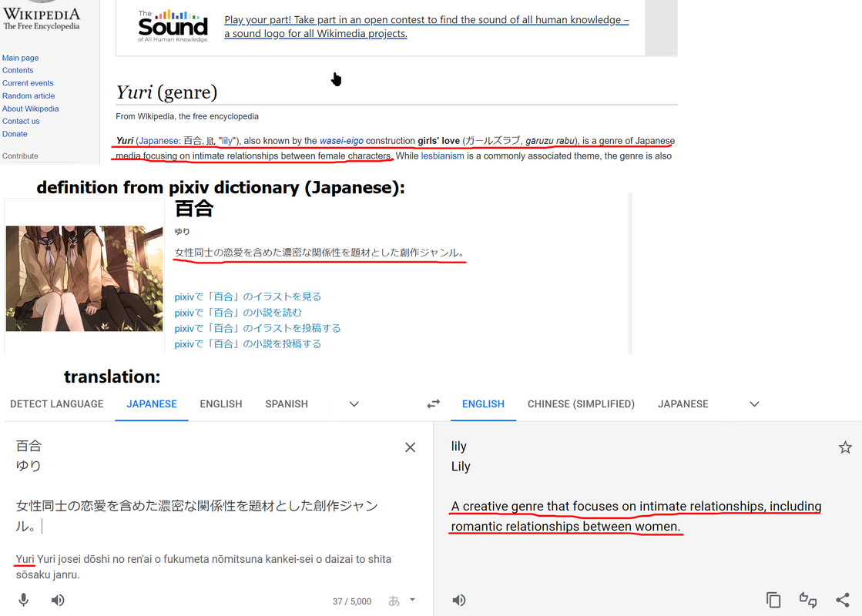Clear source text with X icon
Screen dimensions: 862x616
coord(410,447)
